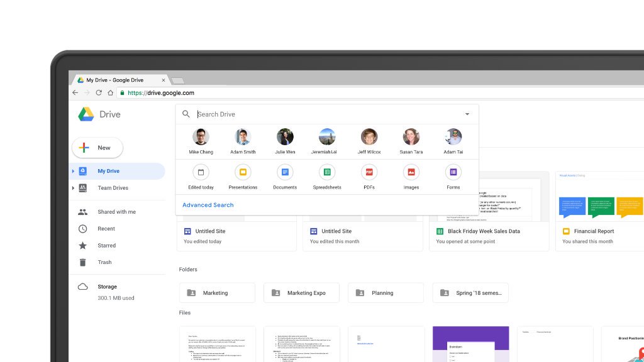This screenshot has width=644, height=362.
Task: Filter by Presentations icon
Action: pos(243,172)
